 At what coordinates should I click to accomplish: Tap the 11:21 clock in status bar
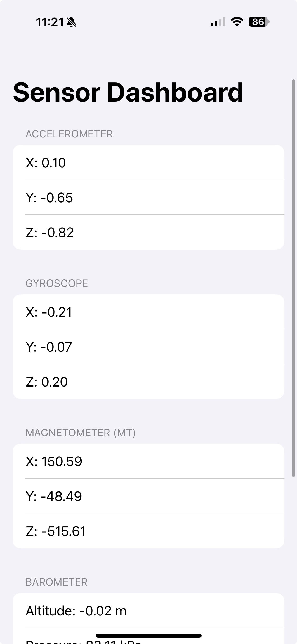coord(50,22)
